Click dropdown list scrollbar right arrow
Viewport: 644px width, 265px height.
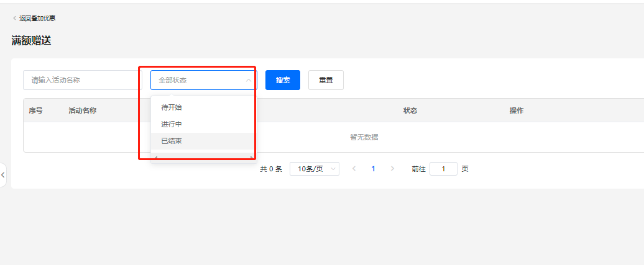[x=251, y=158]
